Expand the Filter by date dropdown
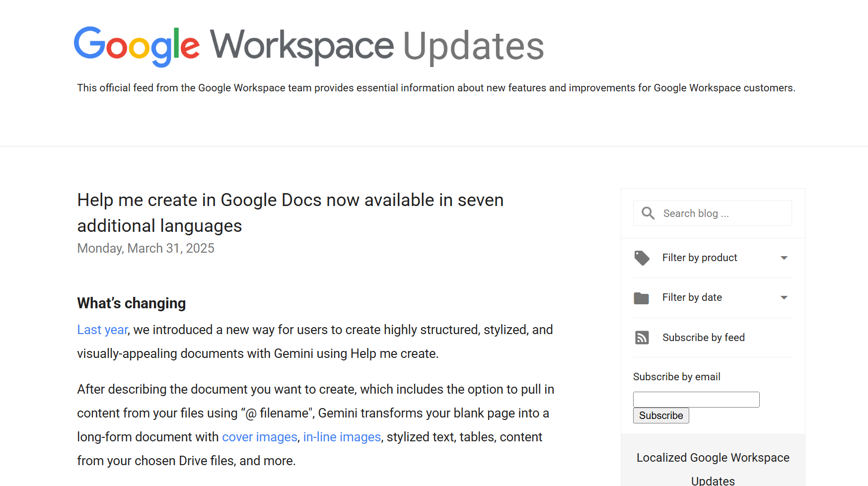Viewport: 868px width, 486px height. (692, 297)
